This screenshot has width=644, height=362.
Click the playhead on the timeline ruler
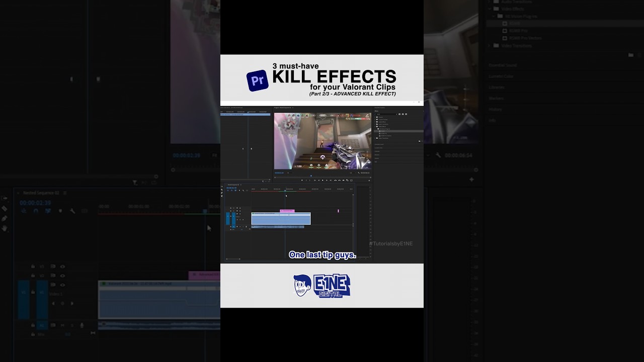[x=285, y=191]
